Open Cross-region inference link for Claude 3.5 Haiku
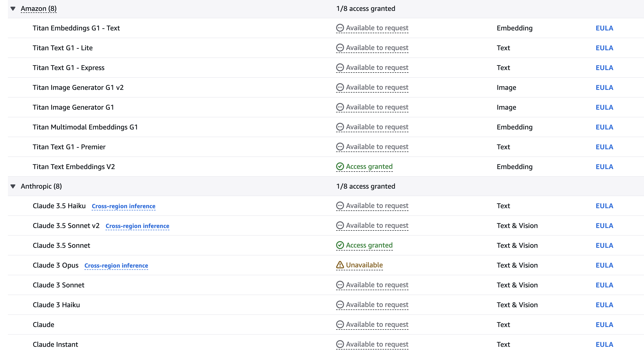644x354 pixels. click(x=124, y=206)
